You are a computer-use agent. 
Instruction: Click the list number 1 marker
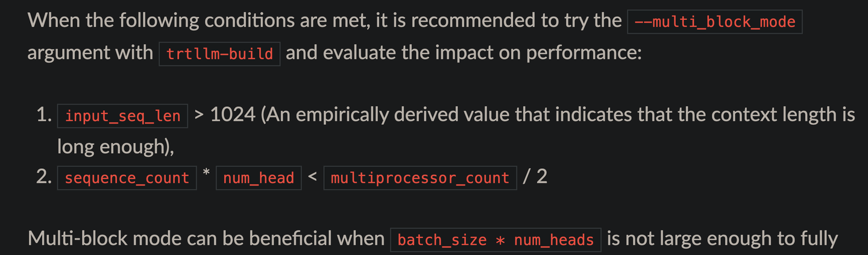click(43, 115)
